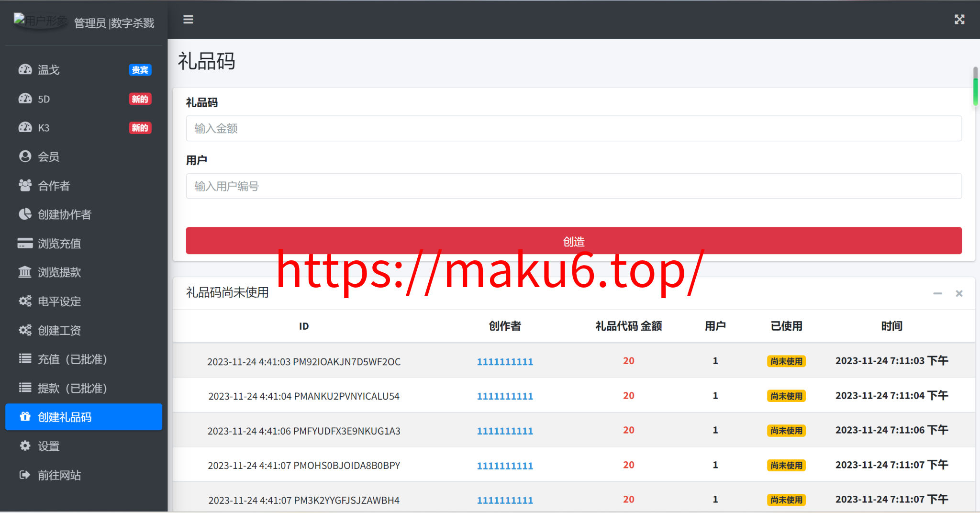Viewport: 980px width, 513px height.
Task: Click creator link 1111111111 in PM3K2YYGFJSJZAWBH4 row
Action: (x=505, y=500)
